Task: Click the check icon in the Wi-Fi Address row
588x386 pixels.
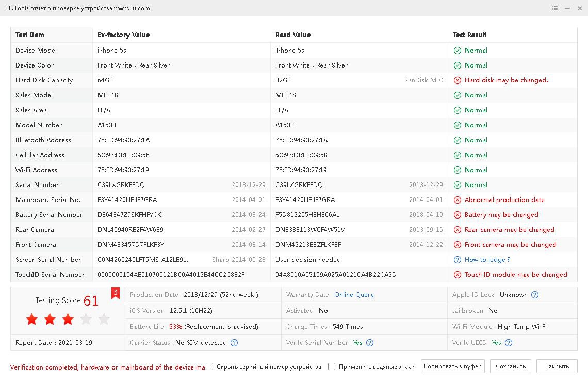Action: 457,171
